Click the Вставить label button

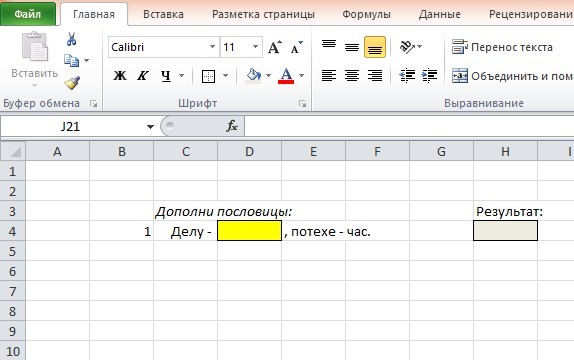pos(34,73)
